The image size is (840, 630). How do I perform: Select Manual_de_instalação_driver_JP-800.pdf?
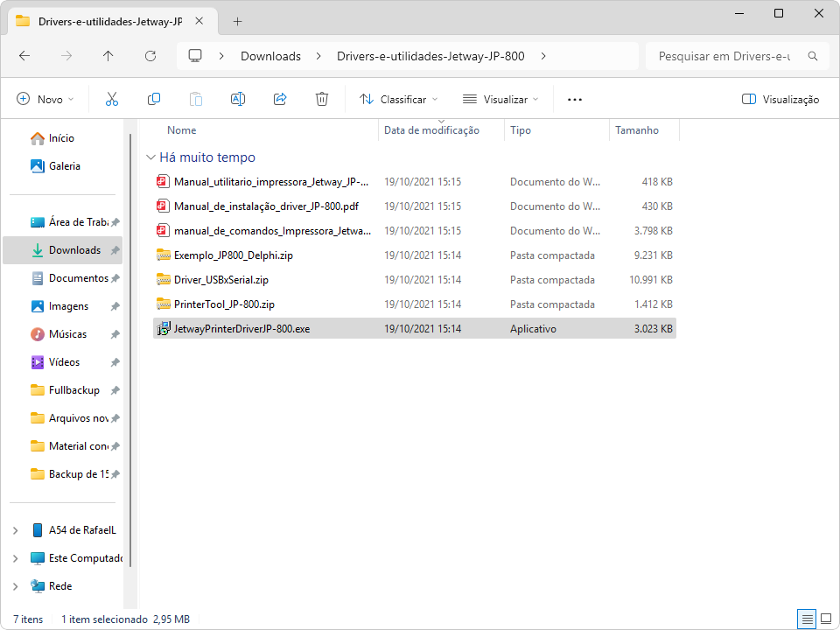pyautogui.click(x=415, y=206)
